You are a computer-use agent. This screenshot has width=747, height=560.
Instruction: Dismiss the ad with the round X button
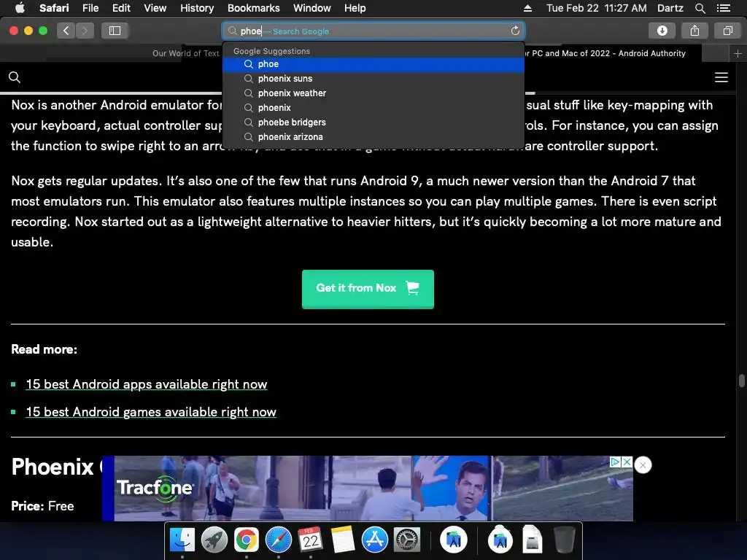[x=643, y=465]
